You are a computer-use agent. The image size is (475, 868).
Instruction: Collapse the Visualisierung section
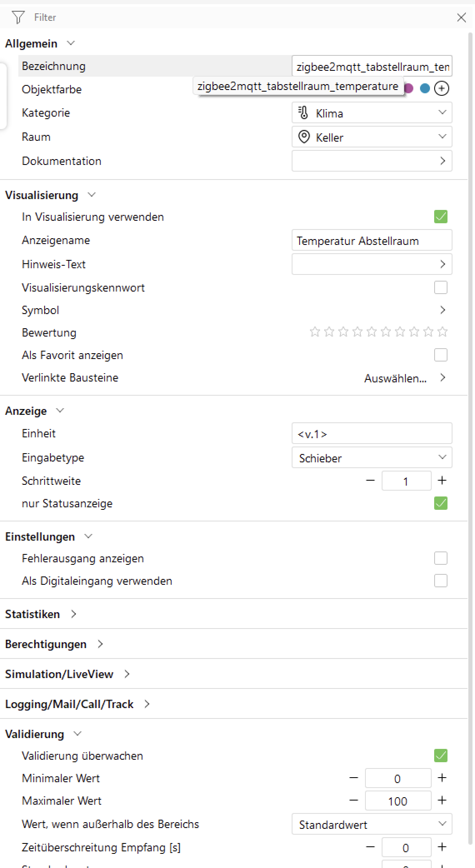(92, 195)
